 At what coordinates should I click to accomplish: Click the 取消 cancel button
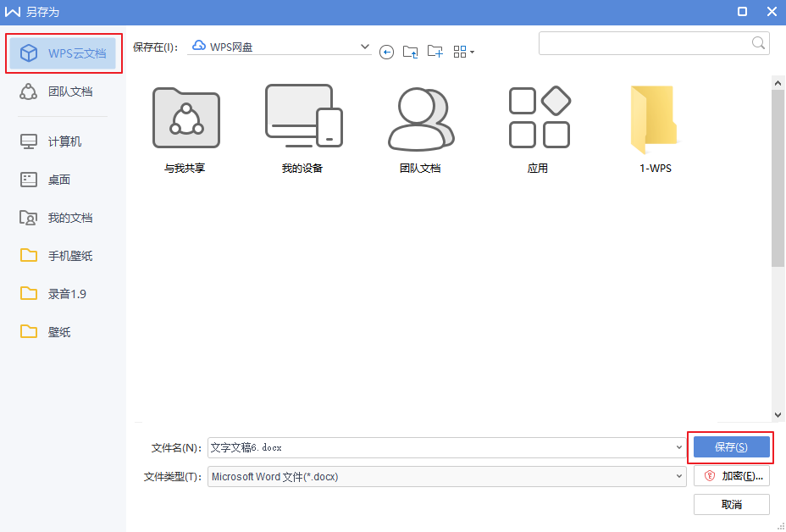(x=731, y=504)
